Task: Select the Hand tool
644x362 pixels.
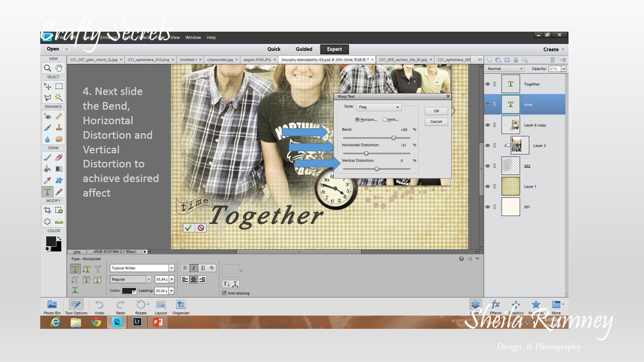Action: [59, 68]
